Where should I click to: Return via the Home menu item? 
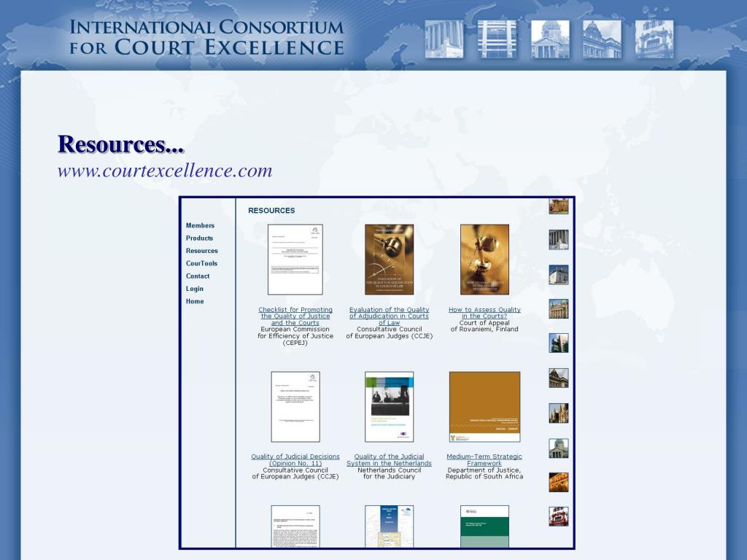pos(195,301)
